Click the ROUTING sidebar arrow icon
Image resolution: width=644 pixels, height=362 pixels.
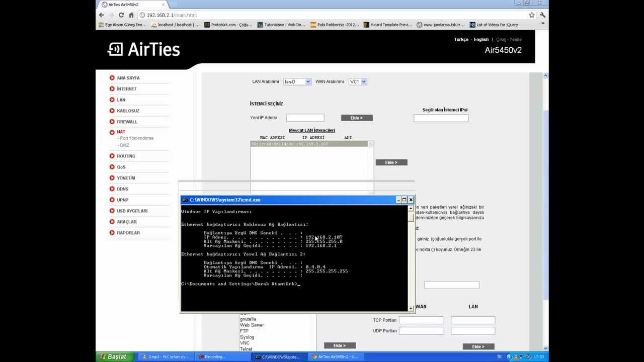(x=112, y=156)
